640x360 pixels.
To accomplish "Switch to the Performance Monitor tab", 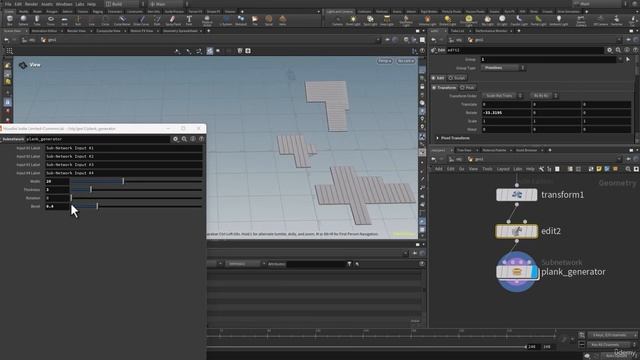I will tap(491, 31).
